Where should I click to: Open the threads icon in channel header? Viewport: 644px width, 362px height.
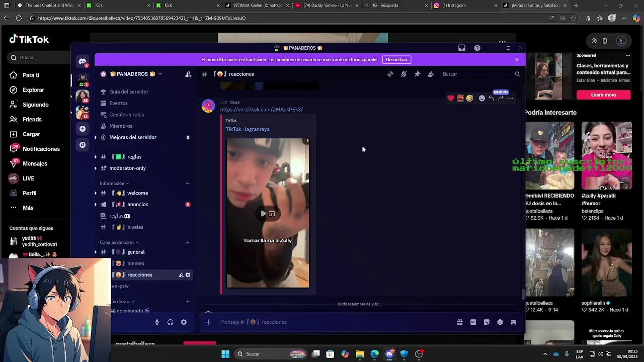pyautogui.click(x=390, y=74)
